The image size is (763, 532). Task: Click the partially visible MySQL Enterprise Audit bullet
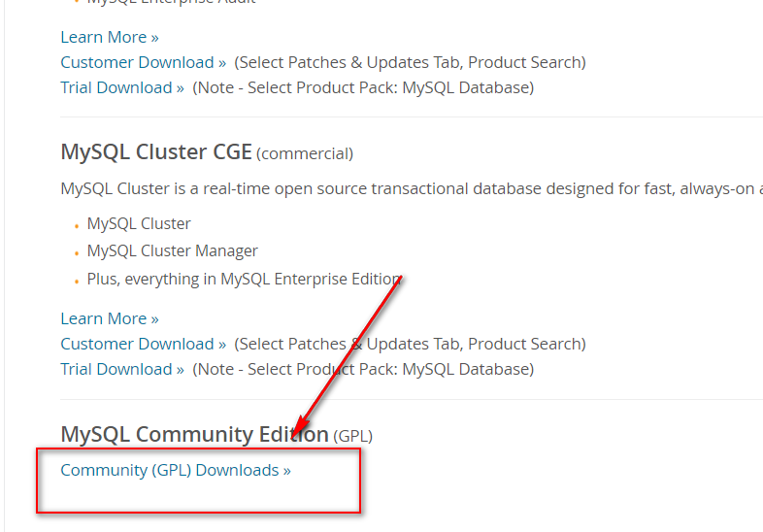point(171,3)
